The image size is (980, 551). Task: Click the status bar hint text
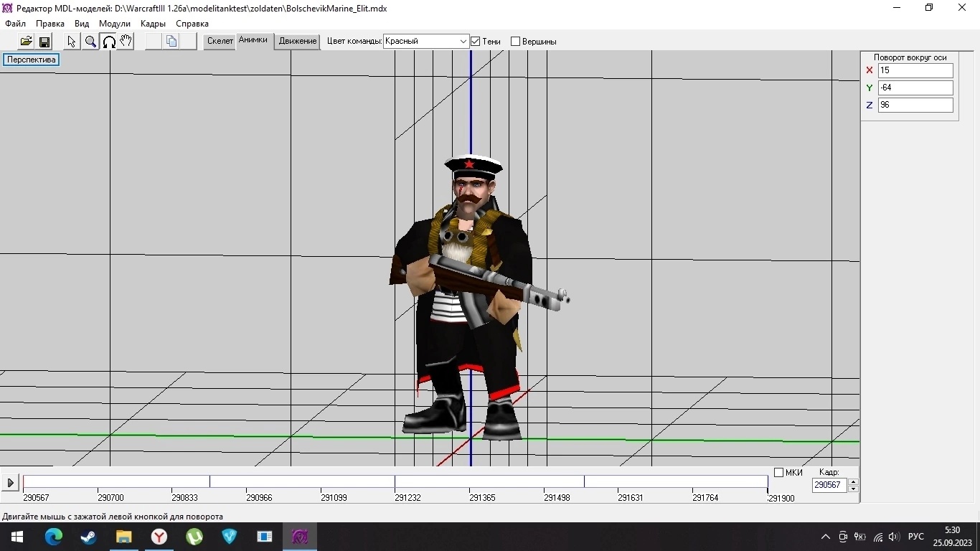pyautogui.click(x=113, y=517)
